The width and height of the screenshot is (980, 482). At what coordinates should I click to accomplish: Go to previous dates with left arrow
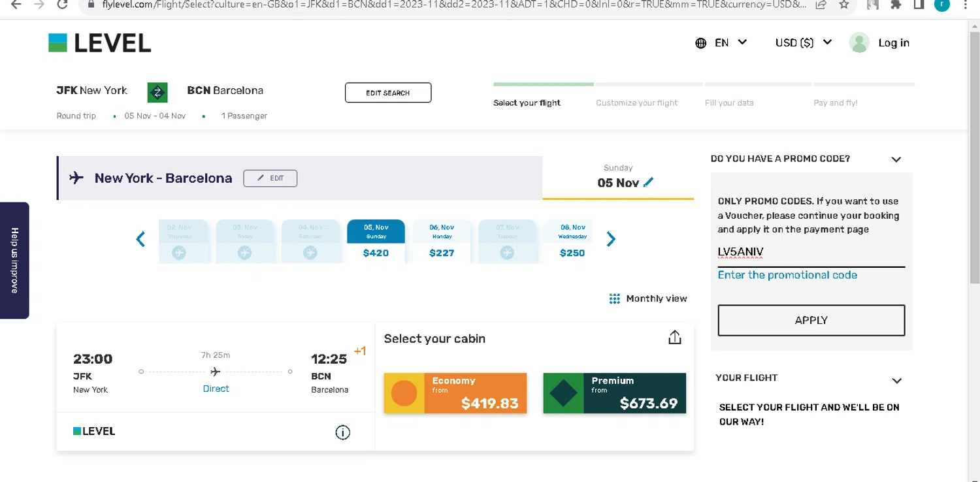tap(140, 239)
